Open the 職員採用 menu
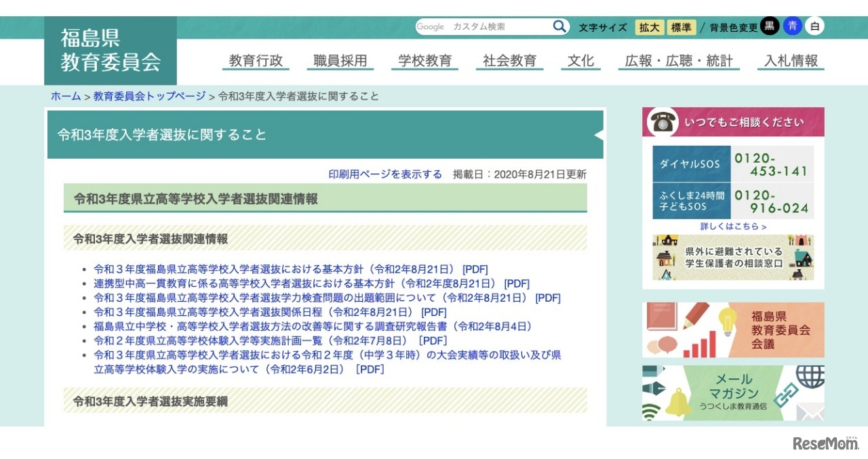This screenshot has width=868, height=459. tap(340, 61)
